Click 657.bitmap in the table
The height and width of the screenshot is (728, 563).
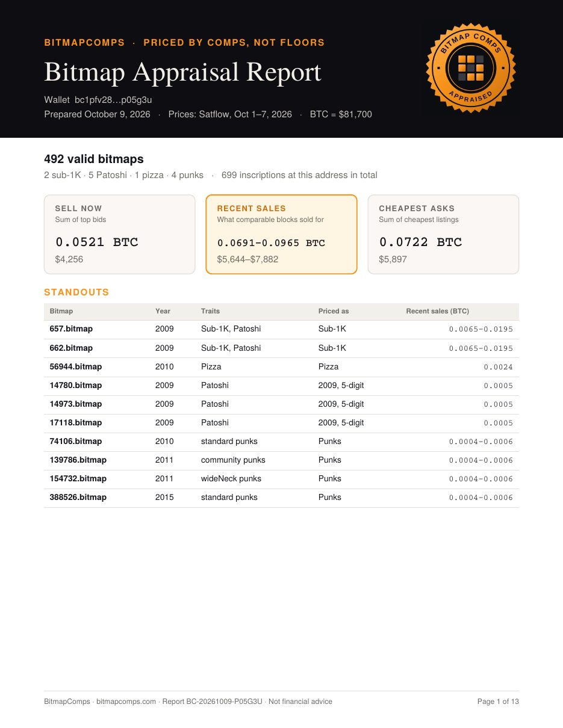tap(71, 329)
